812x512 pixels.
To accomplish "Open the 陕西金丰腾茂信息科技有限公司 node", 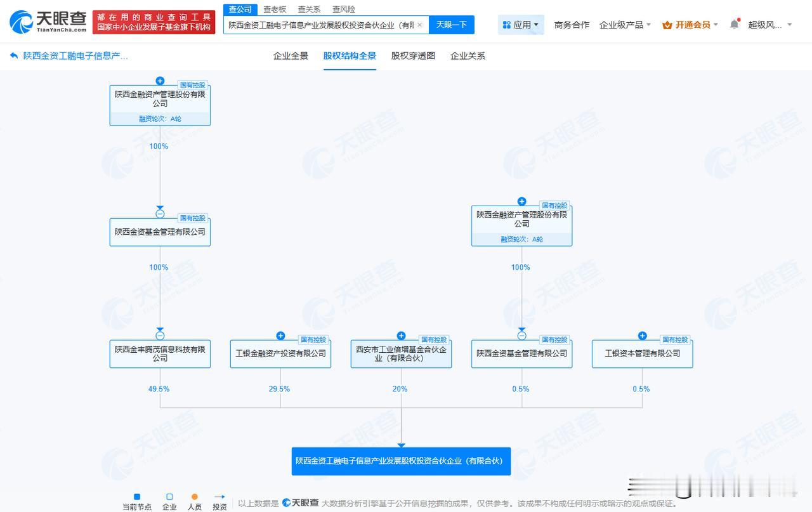I will tap(160, 353).
